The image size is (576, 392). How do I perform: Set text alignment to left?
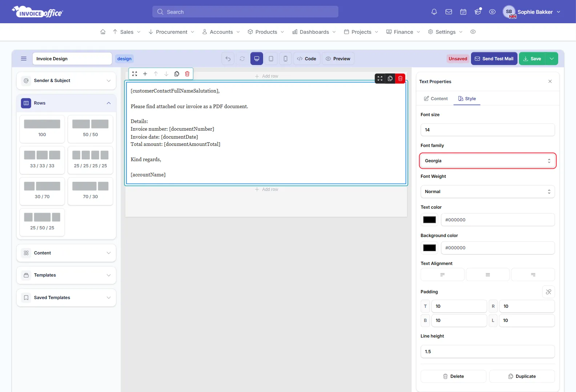coord(442,275)
